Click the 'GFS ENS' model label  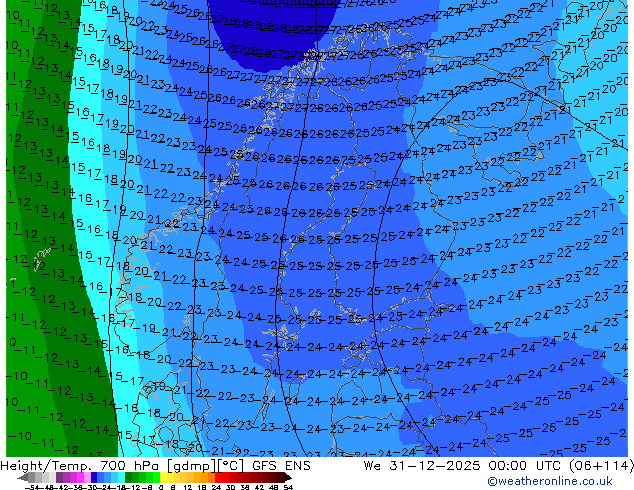click(281, 466)
